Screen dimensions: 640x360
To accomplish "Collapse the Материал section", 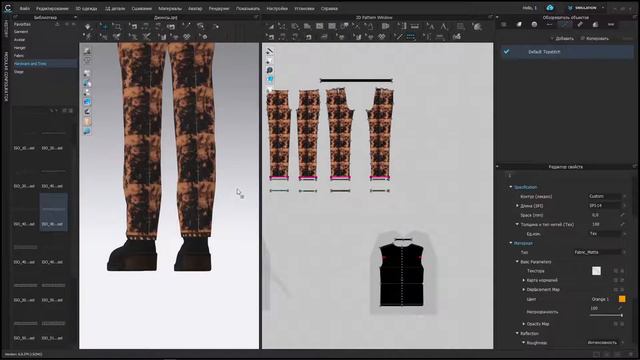I will [x=511, y=243].
